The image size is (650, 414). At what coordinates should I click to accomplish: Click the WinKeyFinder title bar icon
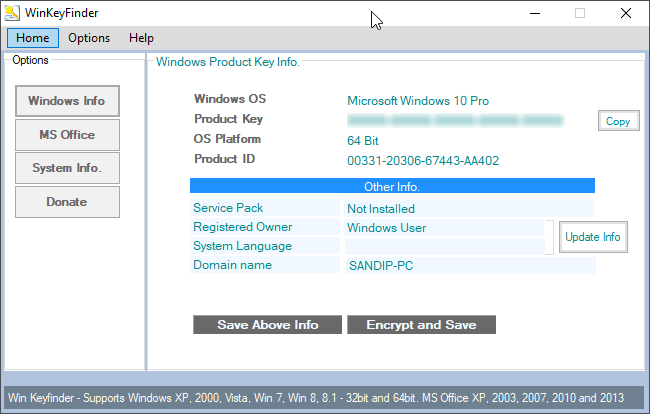[x=12, y=13]
